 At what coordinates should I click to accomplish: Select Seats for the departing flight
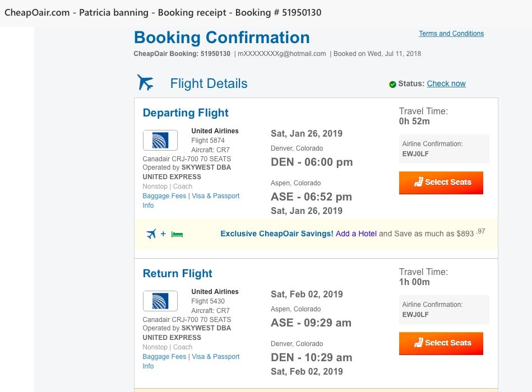[x=441, y=183]
